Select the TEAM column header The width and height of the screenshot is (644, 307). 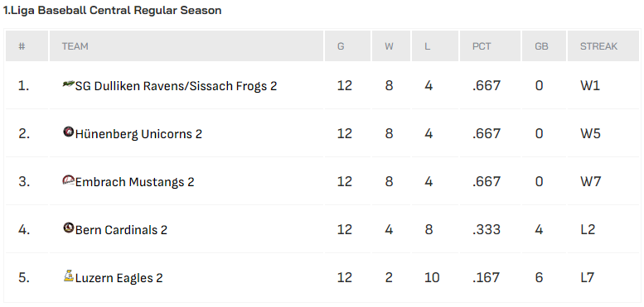click(75, 46)
